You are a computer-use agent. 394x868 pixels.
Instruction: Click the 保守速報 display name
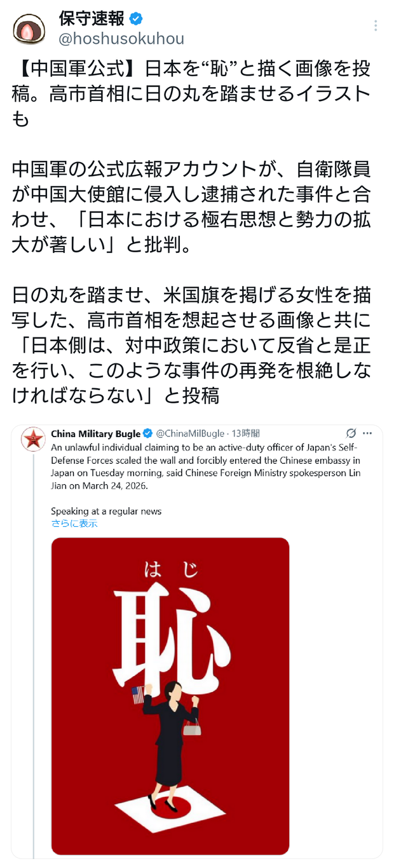pos(92,19)
